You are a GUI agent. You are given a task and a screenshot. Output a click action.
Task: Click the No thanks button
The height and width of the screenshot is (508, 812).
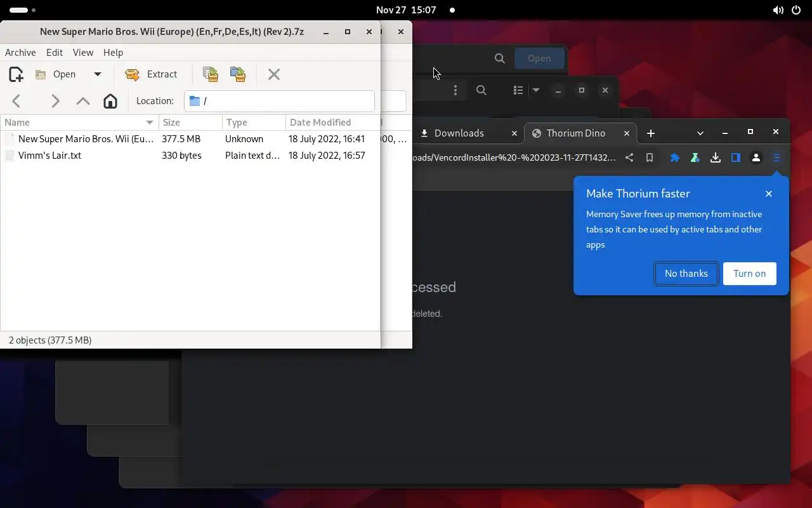pos(686,274)
